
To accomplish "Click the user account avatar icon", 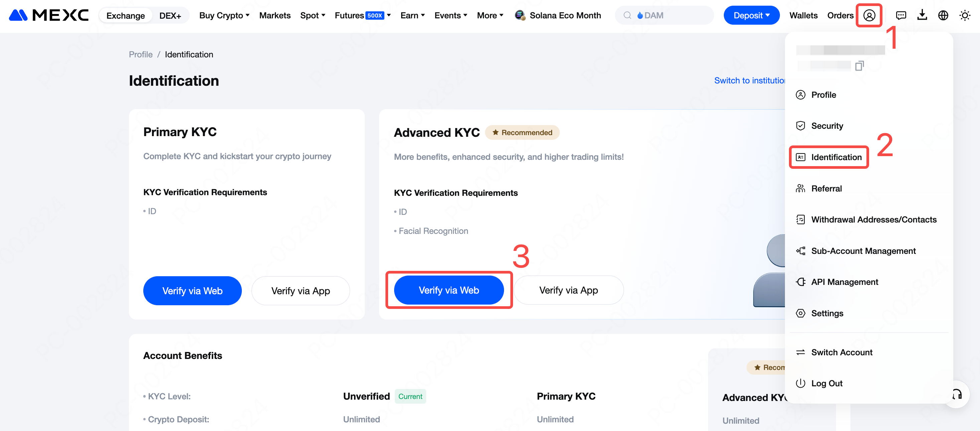I will tap(869, 16).
